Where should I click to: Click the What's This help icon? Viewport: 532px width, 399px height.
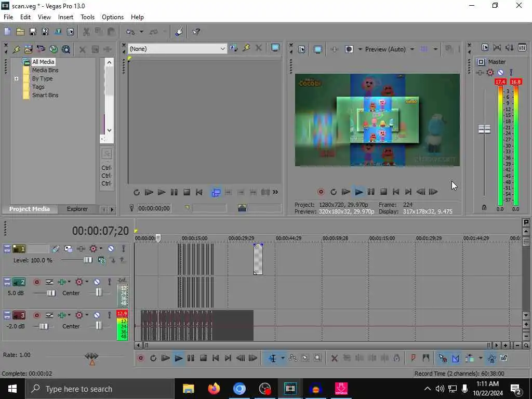tap(196, 32)
